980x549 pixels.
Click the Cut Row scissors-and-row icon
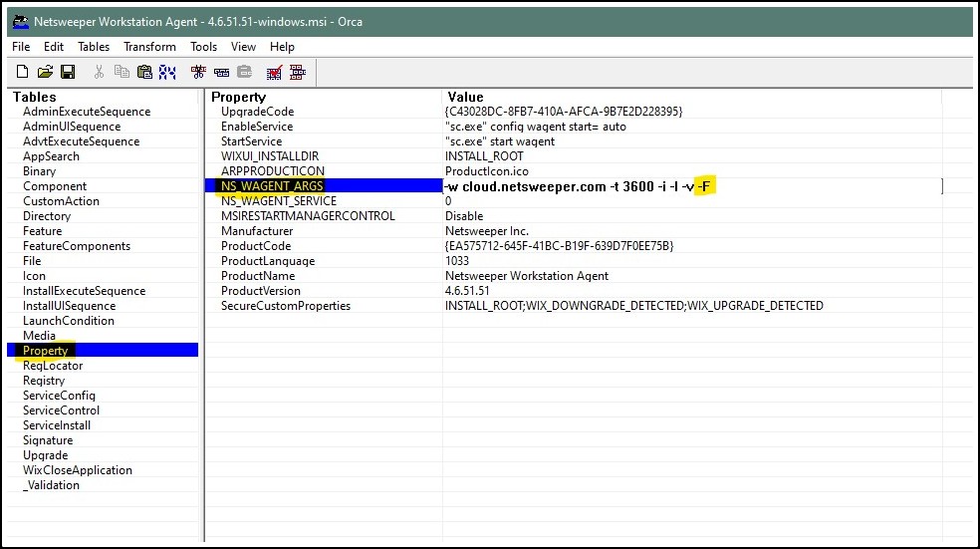(x=199, y=72)
